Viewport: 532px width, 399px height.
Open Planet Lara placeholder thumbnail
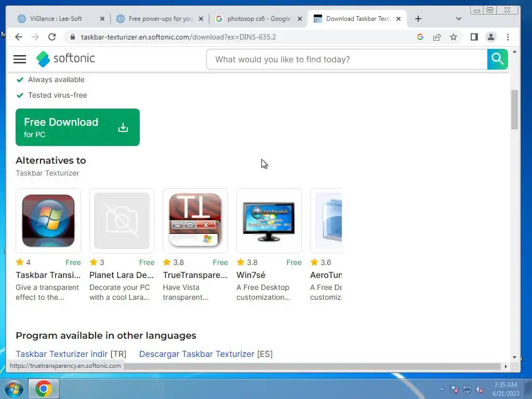pos(122,220)
